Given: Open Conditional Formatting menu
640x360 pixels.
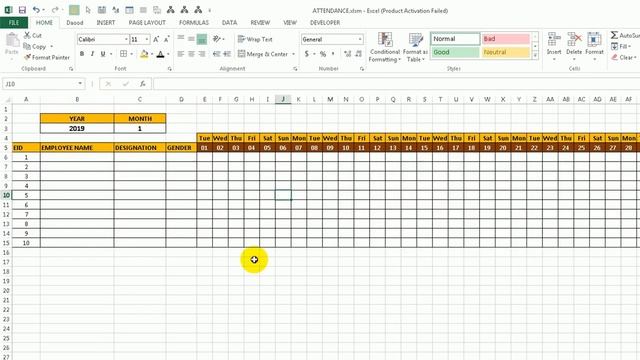Looking at the screenshot, I should point(384,47).
